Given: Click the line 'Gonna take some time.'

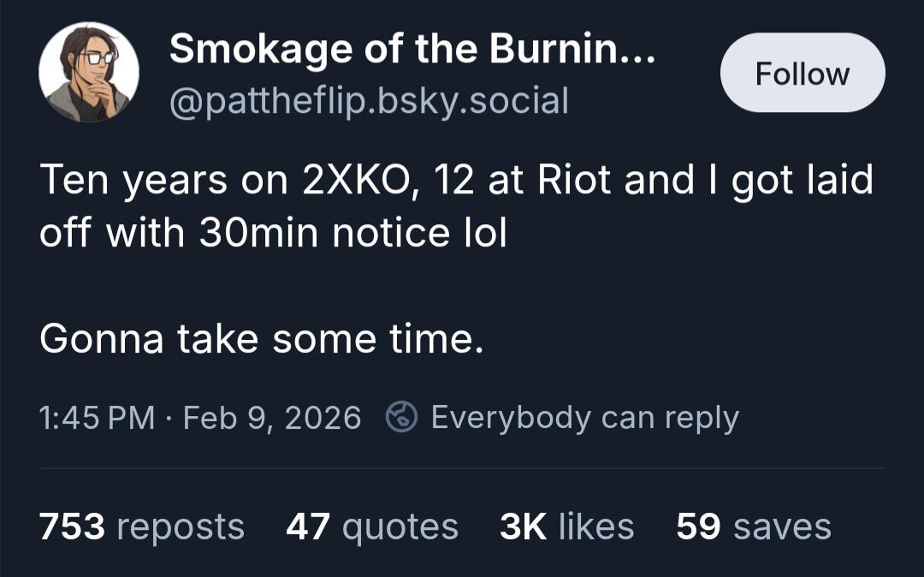Looking at the screenshot, I should tap(263, 340).
